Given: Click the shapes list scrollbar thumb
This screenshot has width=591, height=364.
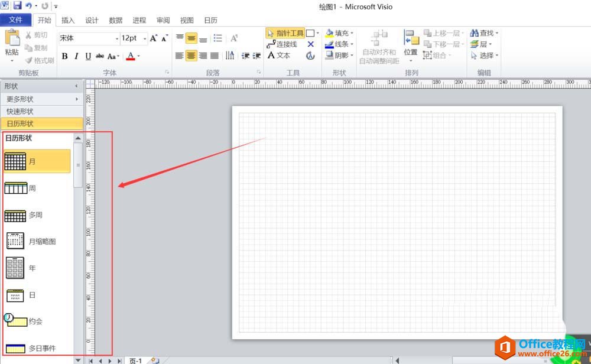Looking at the screenshot, I should [x=78, y=165].
